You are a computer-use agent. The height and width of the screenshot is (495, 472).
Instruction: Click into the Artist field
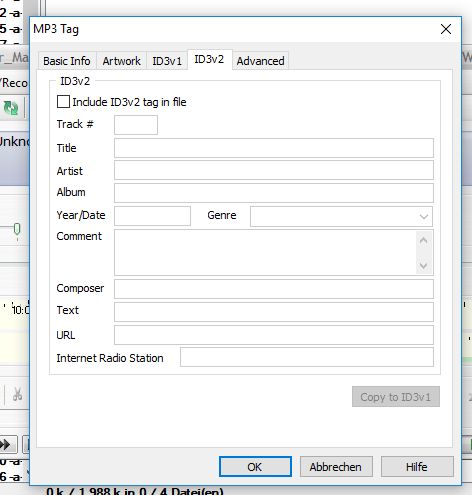tap(274, 170)
